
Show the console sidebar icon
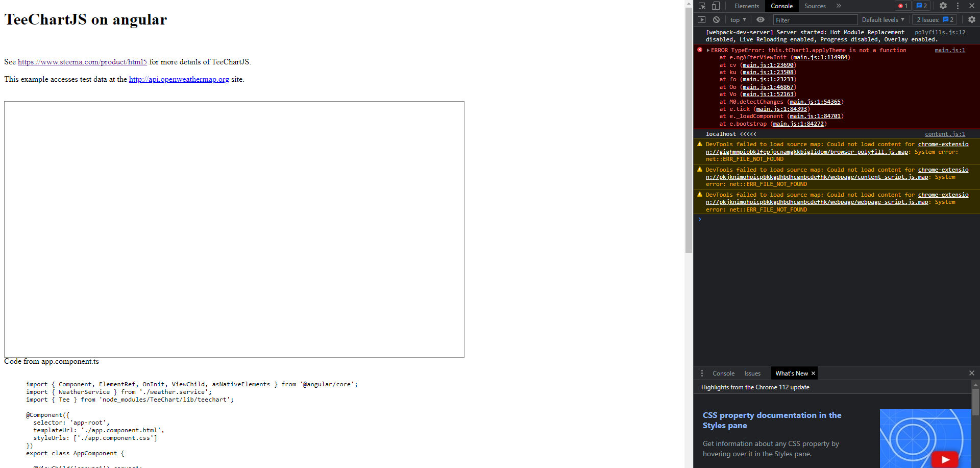702,20
